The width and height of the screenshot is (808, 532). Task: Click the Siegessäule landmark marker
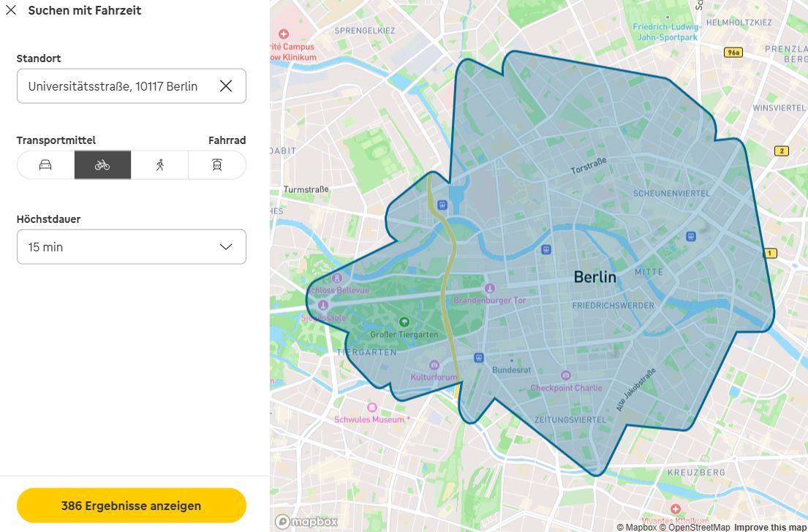click(x=322, y=305)
